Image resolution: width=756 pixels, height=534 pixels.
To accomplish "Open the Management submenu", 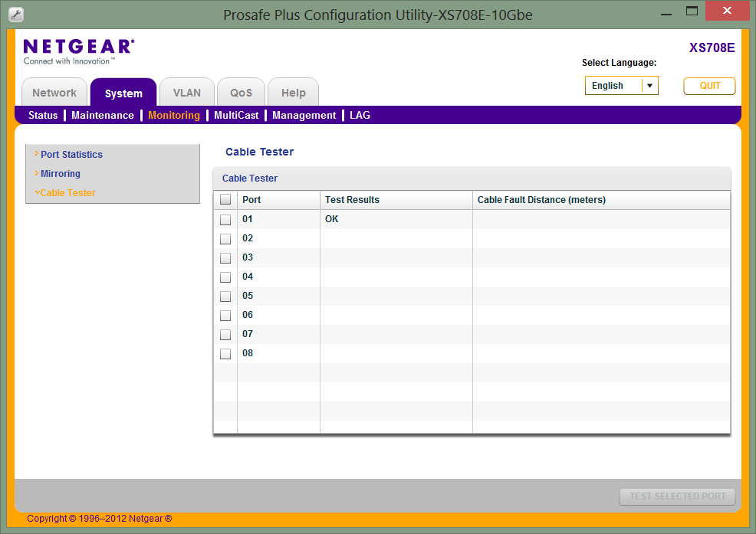I will (x=304, y=115).
